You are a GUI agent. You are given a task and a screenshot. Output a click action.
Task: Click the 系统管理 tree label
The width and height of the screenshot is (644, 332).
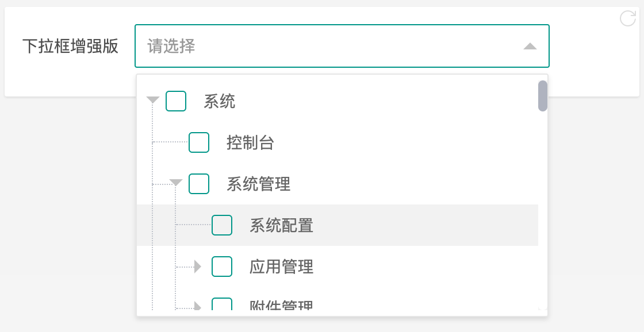click(258, 184)
